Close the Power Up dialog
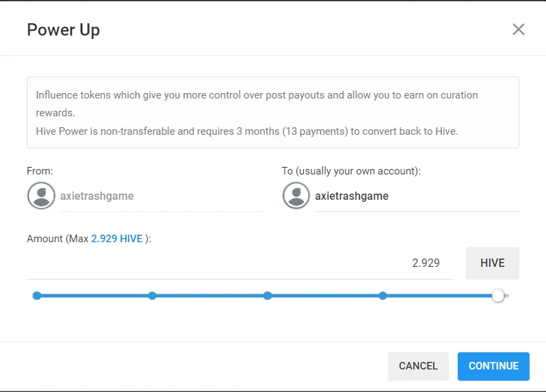The height and width of the screenshot is (392, 546). 519,29
